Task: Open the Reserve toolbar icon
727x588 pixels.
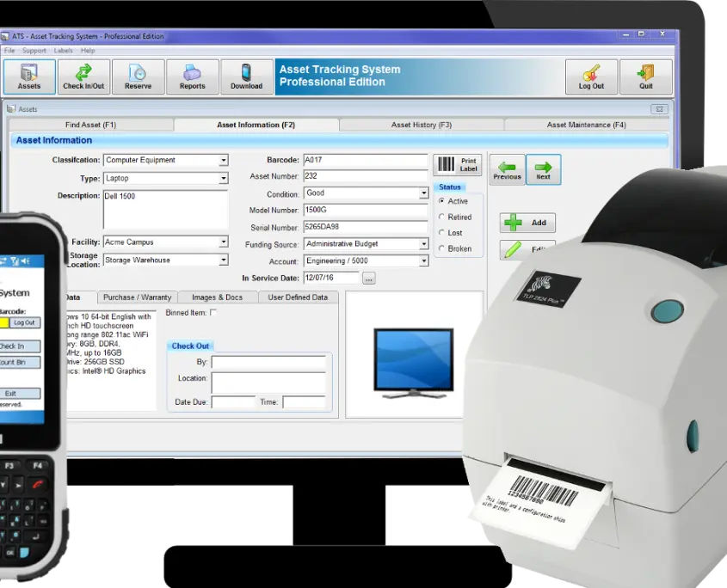Action: (138, 77)
